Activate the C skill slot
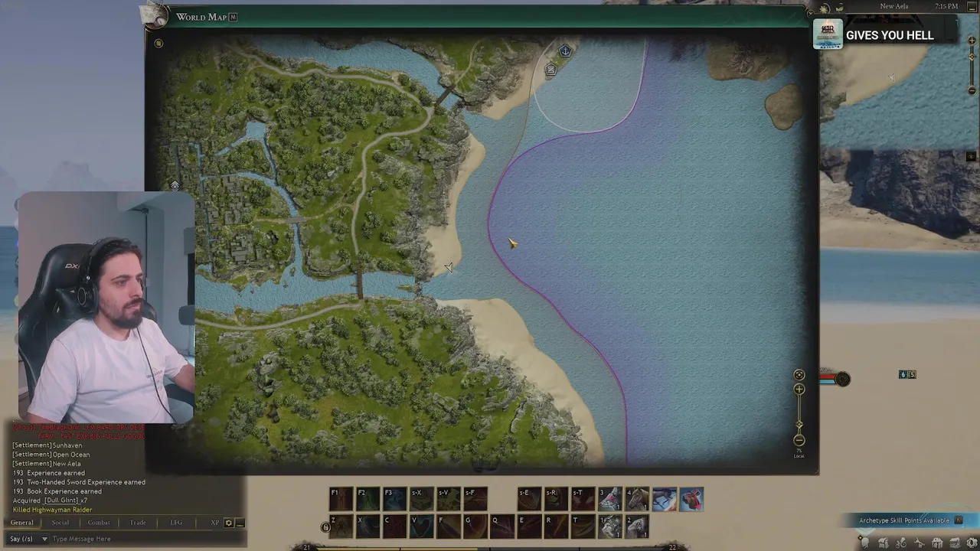 (x=394, y=526)
